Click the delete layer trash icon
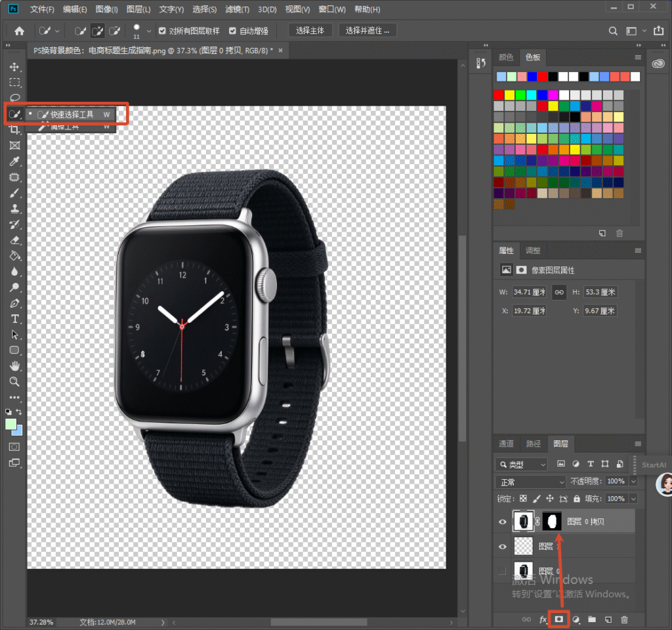The height and width of the screenshot is (630, 672). pos(625,619)
